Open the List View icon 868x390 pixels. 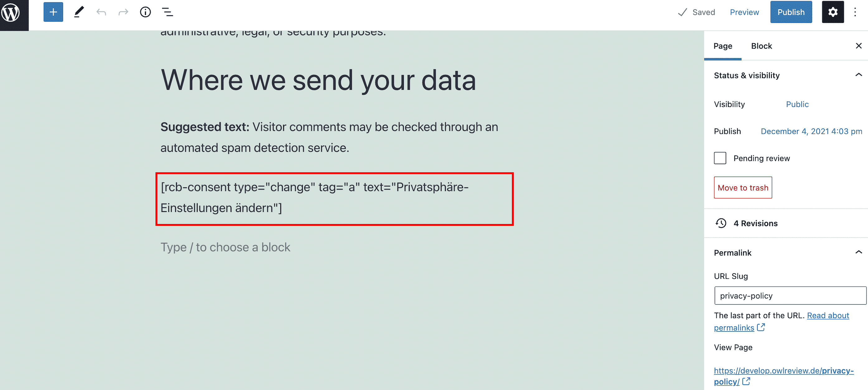coord(168,12)
